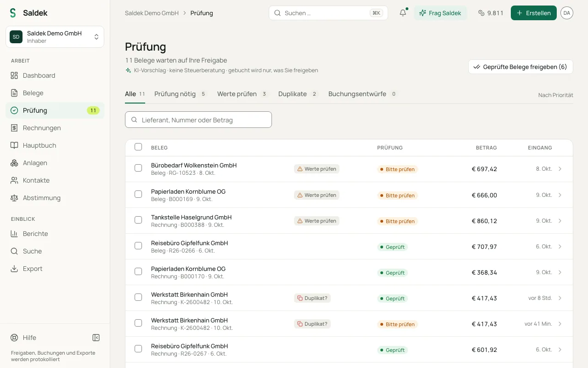The width and height of the screenshot is (588, 368).
Task: Click the €601,92 amount
Action: click(484, 350)
